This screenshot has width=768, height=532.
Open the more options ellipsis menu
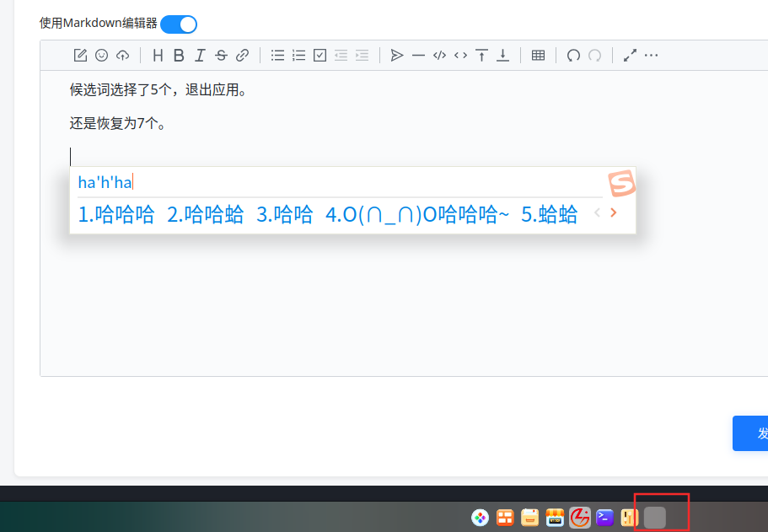point(651,56)
